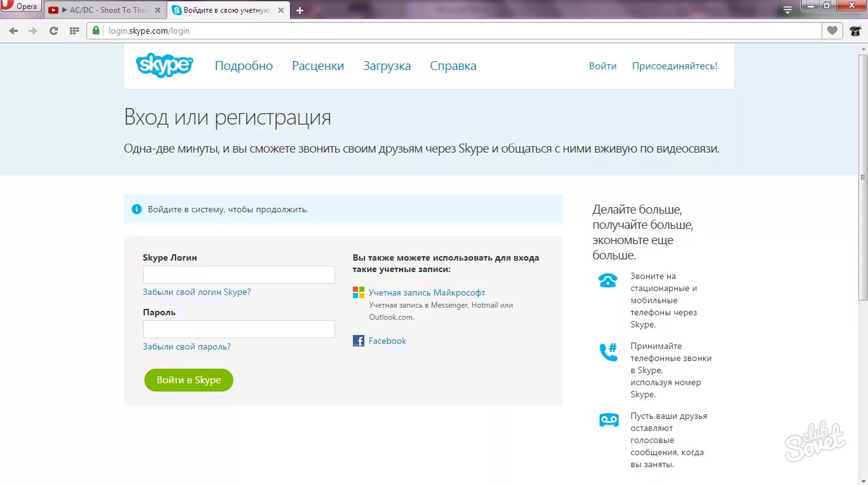Click the Skype logo
Image resolution: width=868 pixels, height=485 pixels.
[164, 65]
